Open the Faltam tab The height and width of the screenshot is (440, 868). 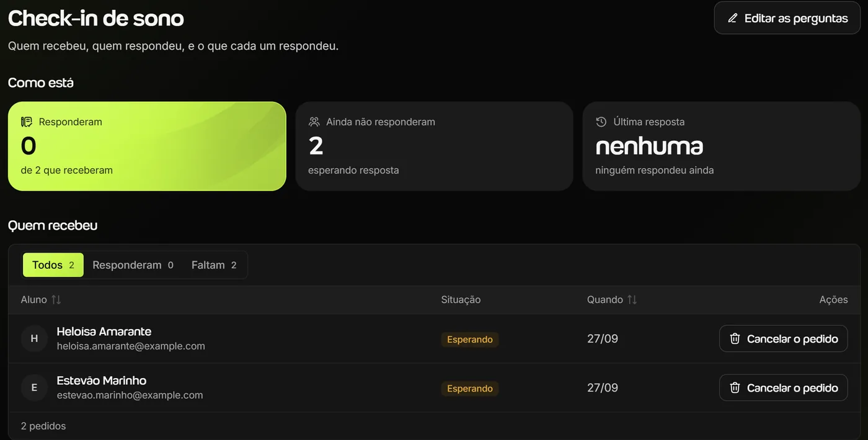(x=214, y=265)
